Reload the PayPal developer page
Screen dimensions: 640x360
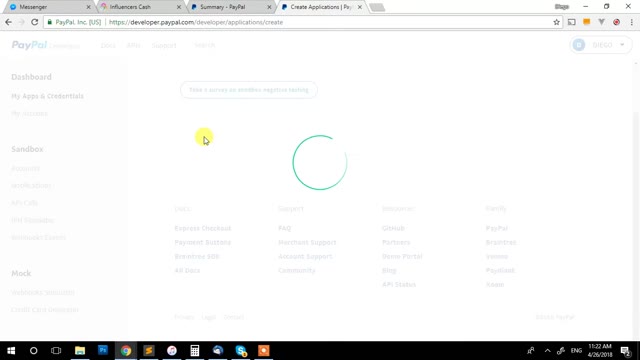pyautogui.click(x=35, y=22)
